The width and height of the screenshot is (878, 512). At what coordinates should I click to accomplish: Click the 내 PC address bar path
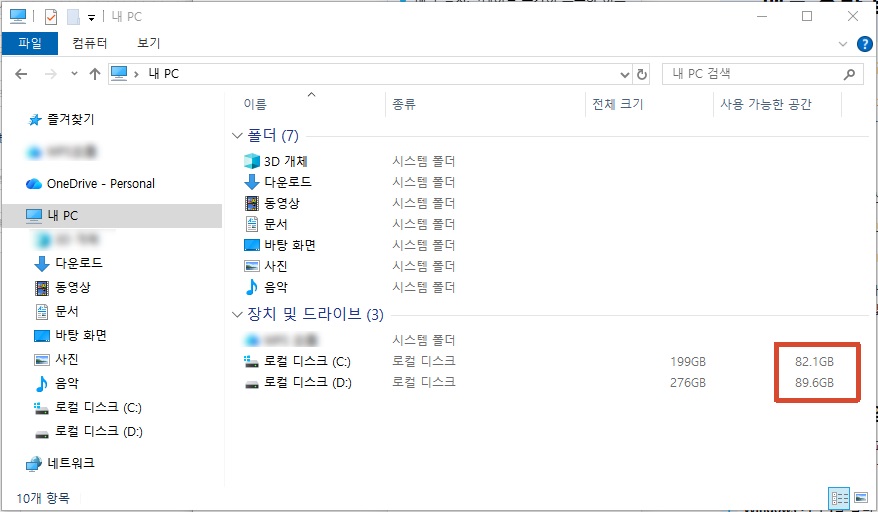point(164,74)
